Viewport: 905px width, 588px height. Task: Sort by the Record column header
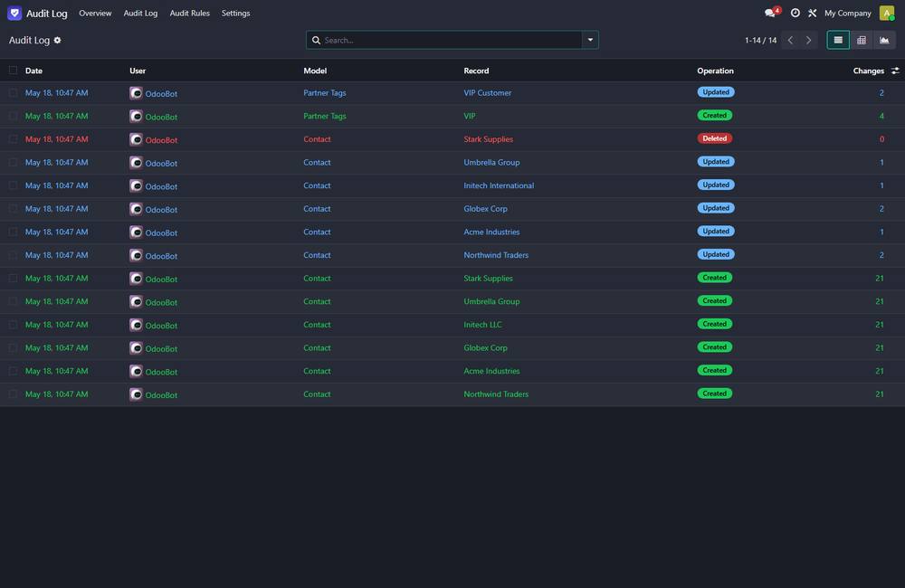pos(476,71)
